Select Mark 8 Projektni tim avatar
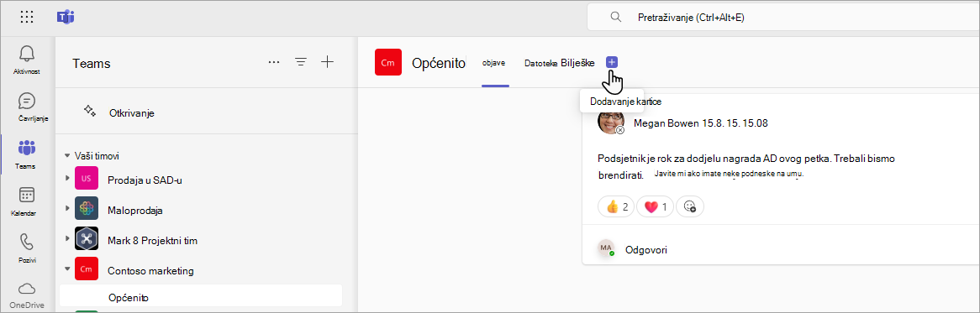Image resolution: width=980 pixels, height=313 pixels. [x=87, y=239]
